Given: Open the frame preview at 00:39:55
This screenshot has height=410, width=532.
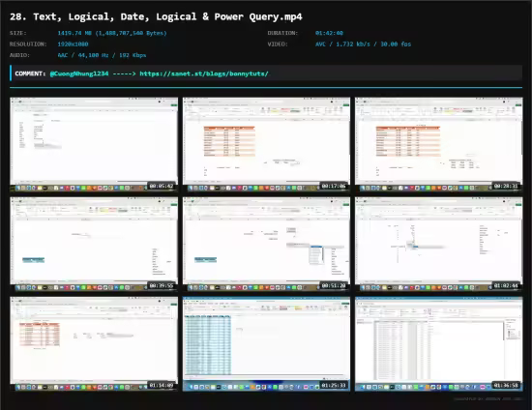Looking at the screenshot, I should click(94, 245).
